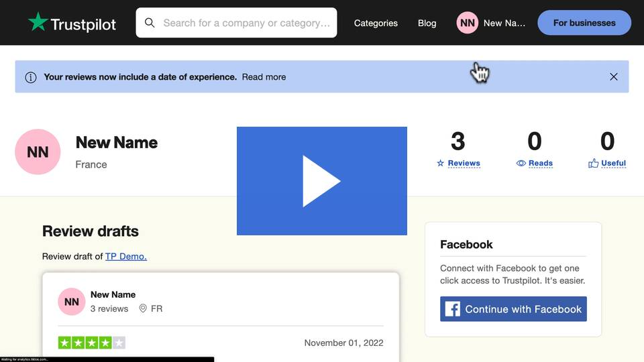Click the Trustpilot logo
Screen dimensions: 644x362
click(x=72, y=23)
